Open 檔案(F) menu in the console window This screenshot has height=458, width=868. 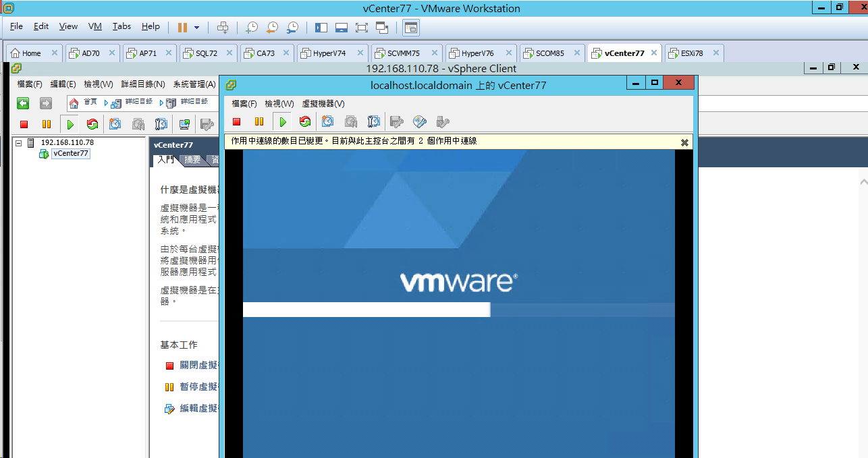coord(244,104)
